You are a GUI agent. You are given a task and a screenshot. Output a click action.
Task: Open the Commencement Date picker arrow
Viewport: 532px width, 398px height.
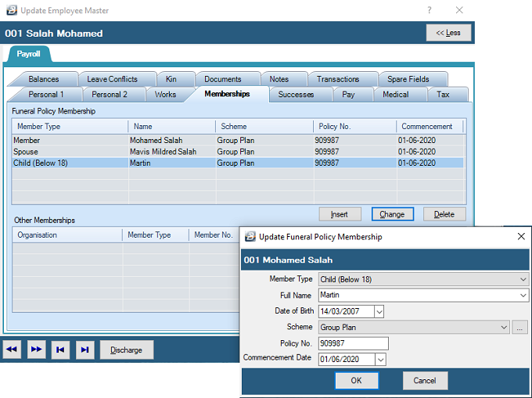click(x=381, y=360)
